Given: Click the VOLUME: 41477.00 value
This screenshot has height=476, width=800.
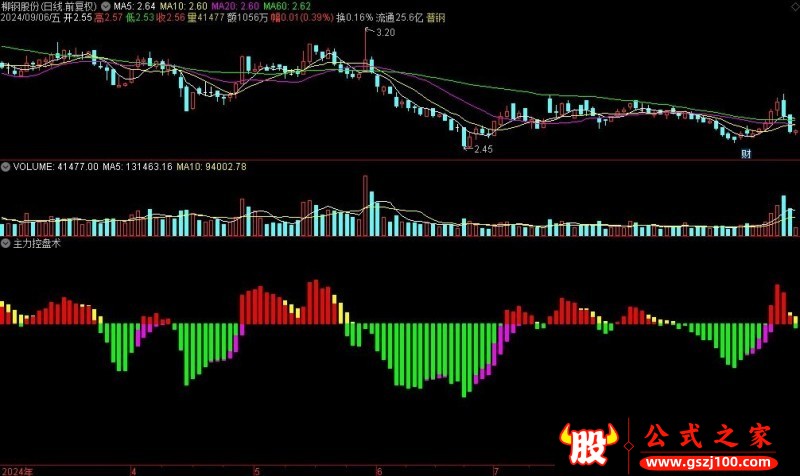Looking at the screenshot, I should pos(56,167).
